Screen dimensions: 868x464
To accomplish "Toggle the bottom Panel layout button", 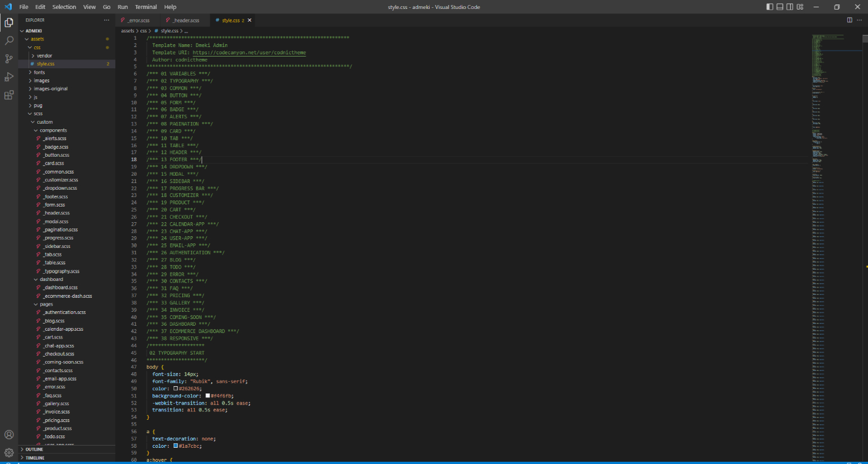I will point(780,7).
